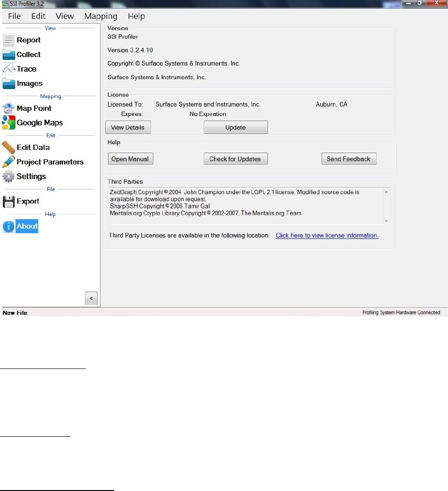Click the Send Feedback button
The width and height of the screenshot is (448, 491).
pyautogui.click(x=349, y=159)
